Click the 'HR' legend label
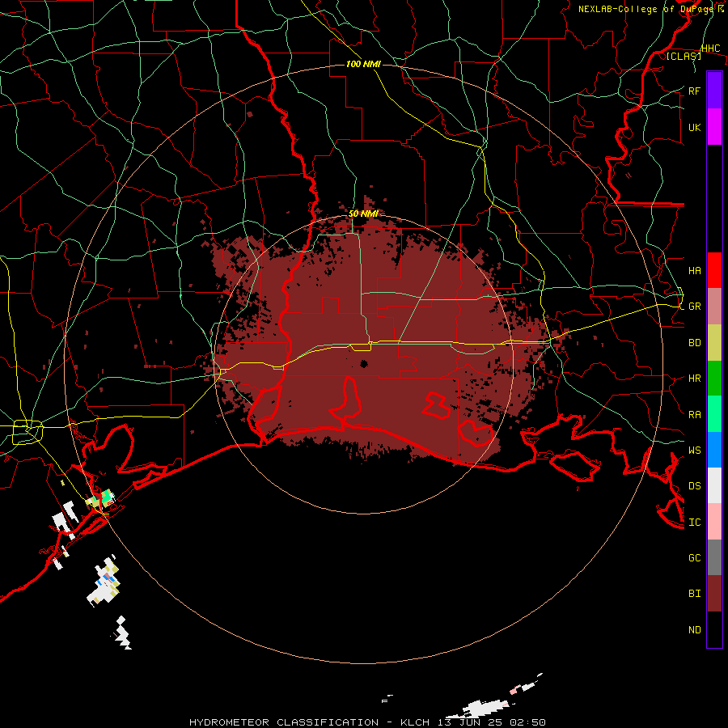Image resolution: width=728 pixels, height=728 pixels. coord(694,379)
